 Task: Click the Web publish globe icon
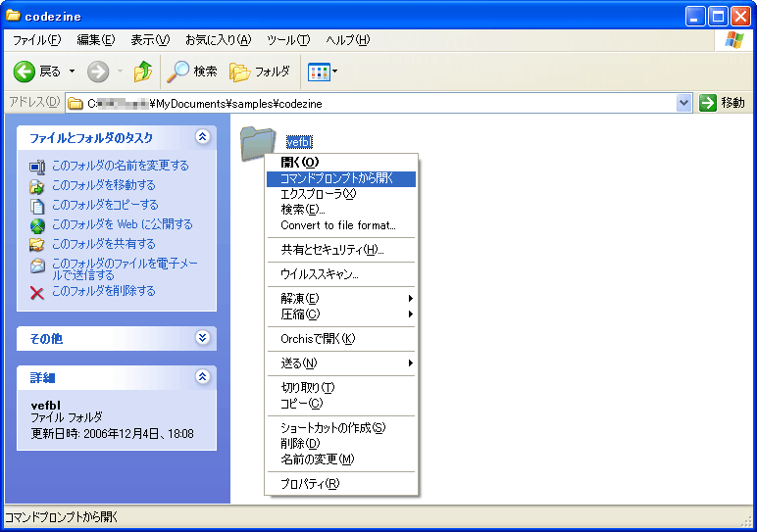(x=37, y=225)
